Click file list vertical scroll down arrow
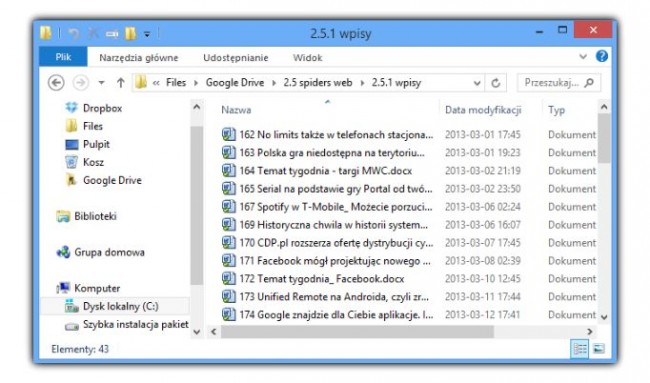Image resolution: width=650 pixels, height=383 pixels. point(604,317)
